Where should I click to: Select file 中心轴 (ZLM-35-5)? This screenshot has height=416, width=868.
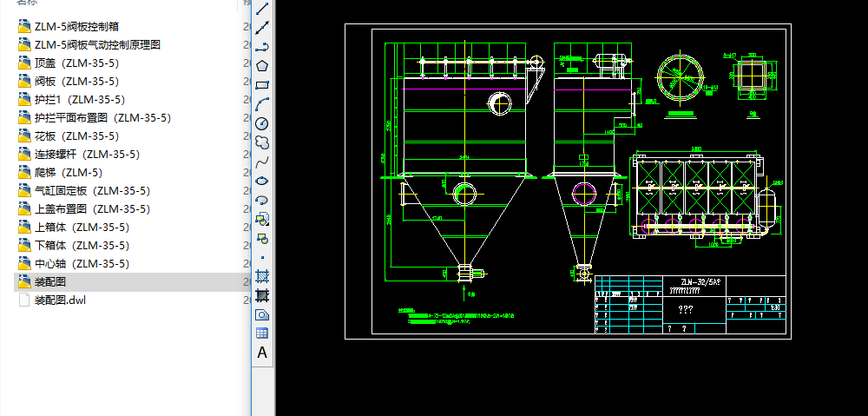tap(82, 264)
